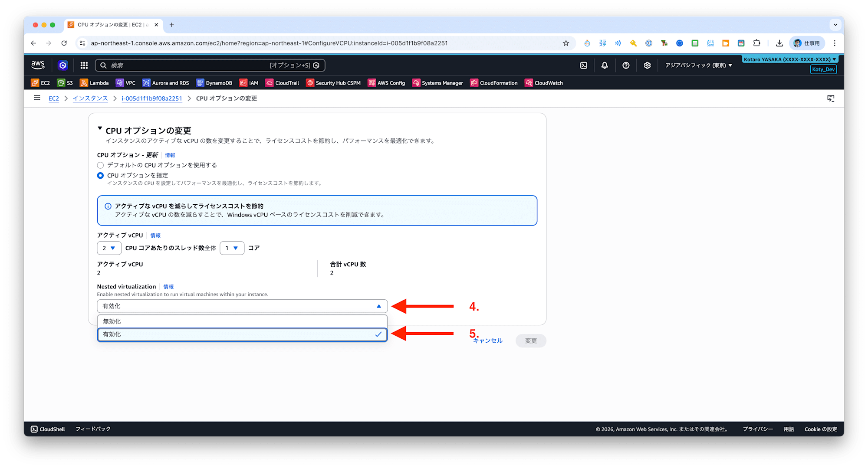Select the CPU オプションを指定 radio button
Image resolution: width=868 pixels, height=468 pixels.
100,175
